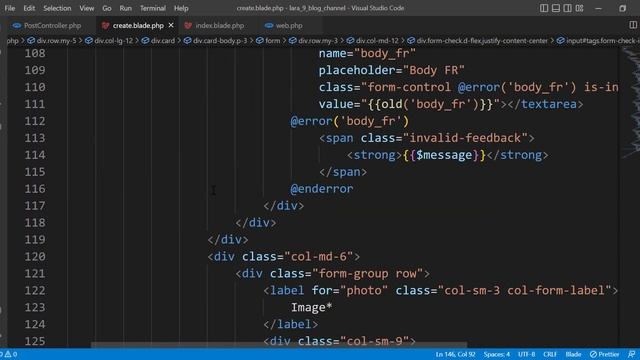Screen dimensions: 640x360
Task: Split the editor right
Action: pos(633,25)
